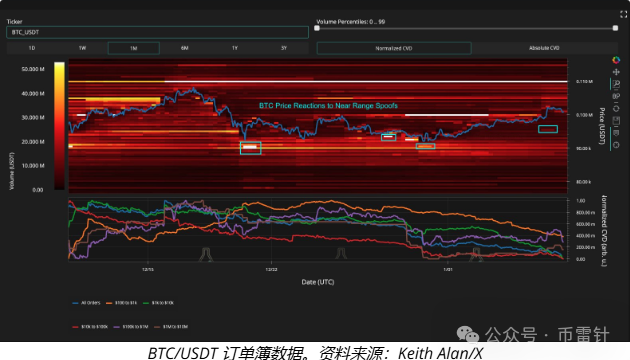This screenshot has width=630, height=360.
Task: Select the Pan tool icon
Action: pyautogui.click(x=616, y=72)
